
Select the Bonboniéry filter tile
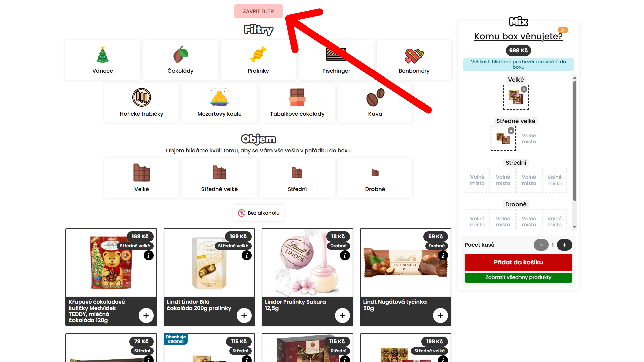click(414, 60)
